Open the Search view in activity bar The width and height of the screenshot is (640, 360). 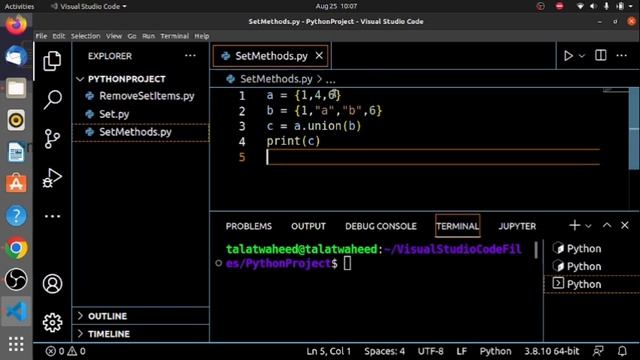coord(52,99)
